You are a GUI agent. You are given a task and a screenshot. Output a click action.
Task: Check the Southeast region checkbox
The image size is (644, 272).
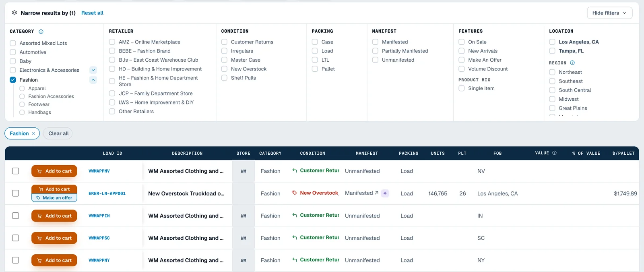click(x=552, y=81)
